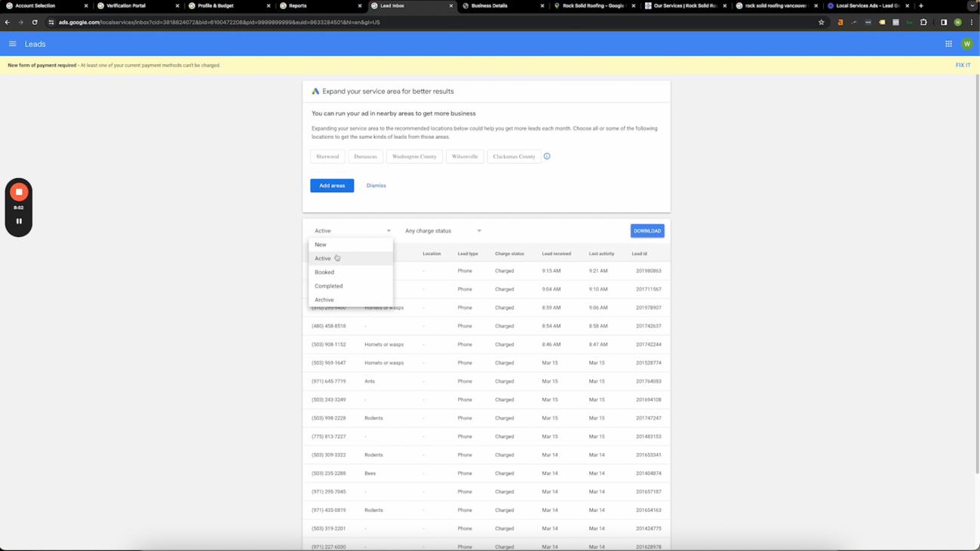Go back to the previous page
The width and height of the screenshot is (980, 551).
click(x=8, y=22)
